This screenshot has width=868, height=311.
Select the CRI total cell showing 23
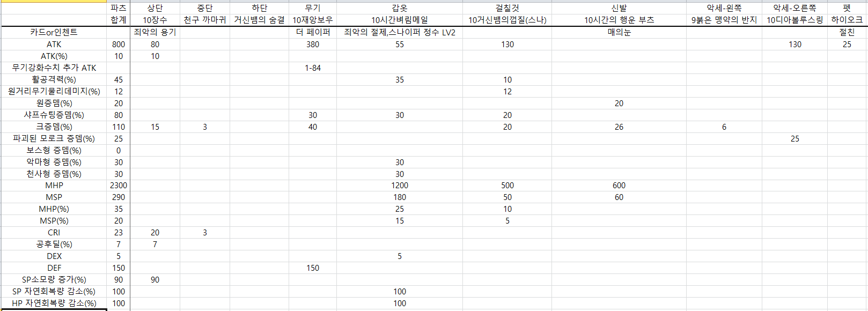(118, 233)
